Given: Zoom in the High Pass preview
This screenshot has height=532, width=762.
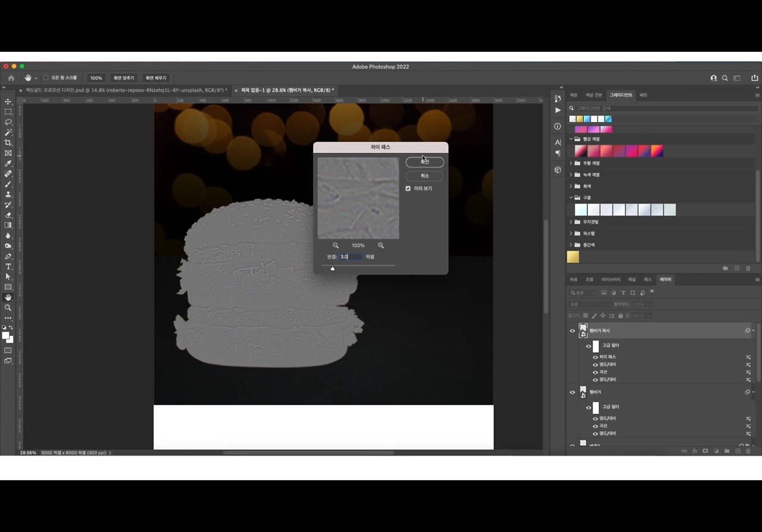Looking at the screenshot, I should (x=381, y=245).
